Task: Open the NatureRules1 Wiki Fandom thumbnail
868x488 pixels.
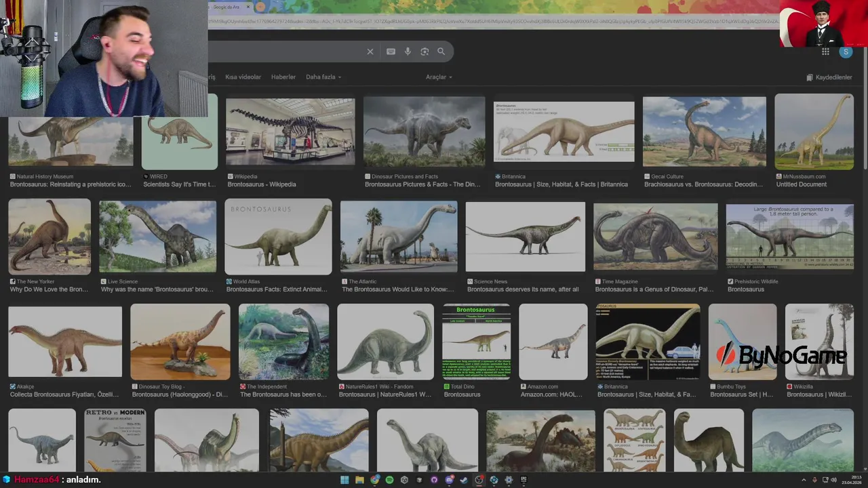Action: tap(386, 342)
